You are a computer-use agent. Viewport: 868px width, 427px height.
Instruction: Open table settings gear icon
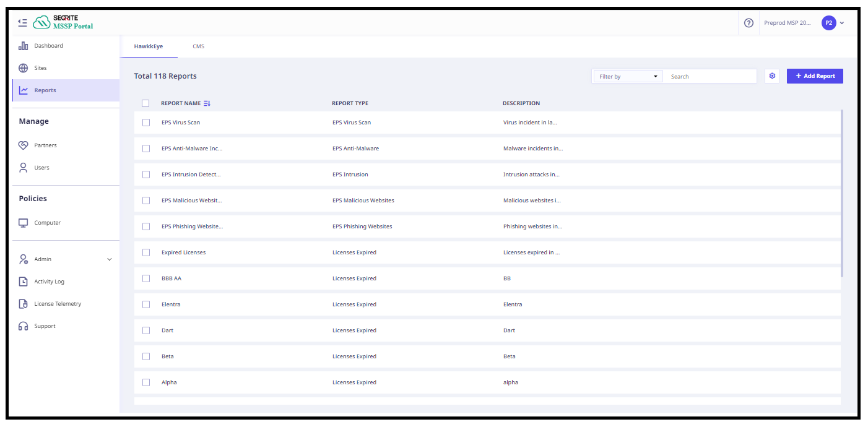point(772,76)
